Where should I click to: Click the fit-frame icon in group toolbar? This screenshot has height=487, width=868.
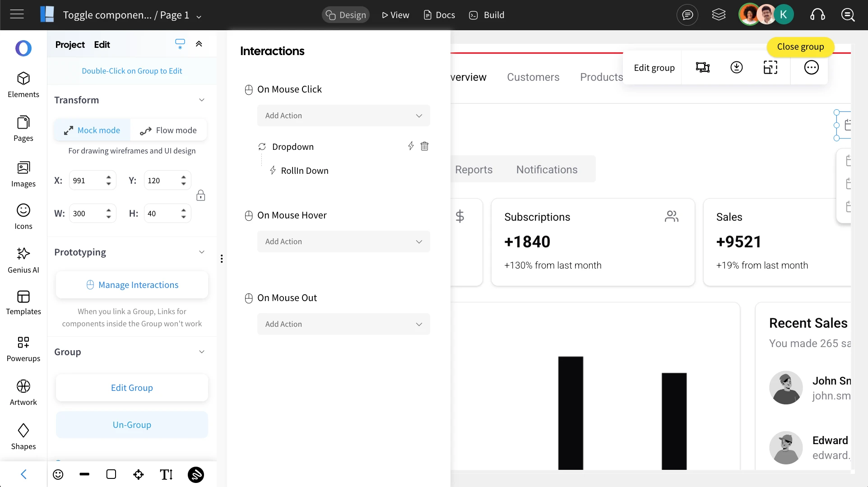771,67
